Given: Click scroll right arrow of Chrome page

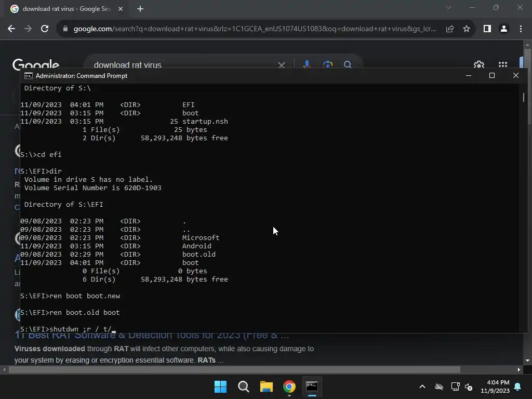Looking at the screenshot, I should [519, 369].
